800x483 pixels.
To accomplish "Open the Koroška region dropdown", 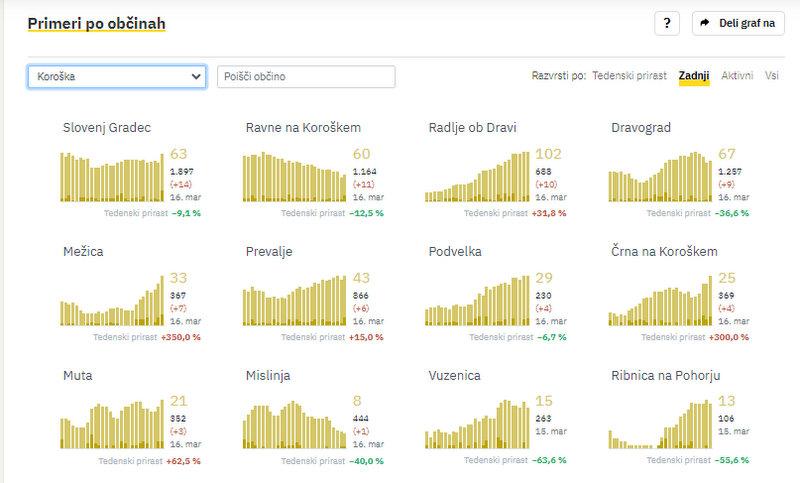I will tap(117, 77).
